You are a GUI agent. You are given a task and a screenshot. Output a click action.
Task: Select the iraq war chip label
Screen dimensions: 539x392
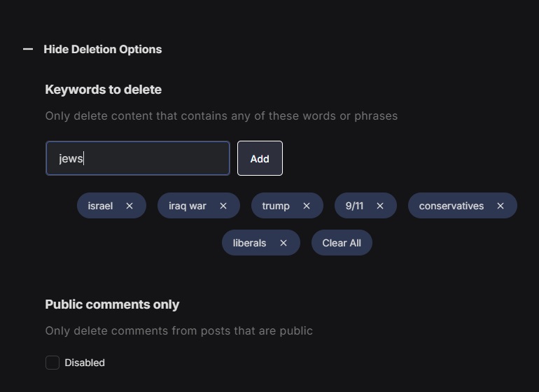pos(188,206)
